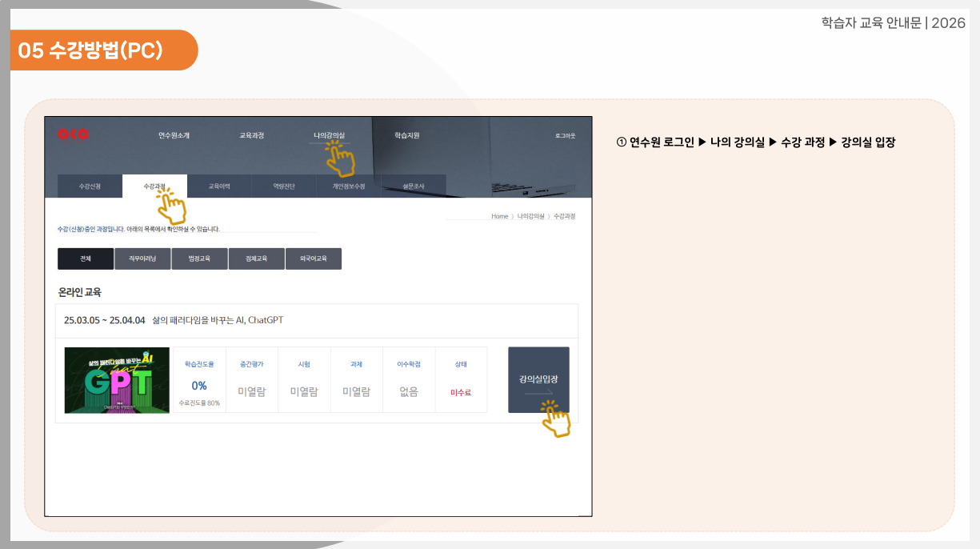Filter courses by 법정교육

coord(199,259)
